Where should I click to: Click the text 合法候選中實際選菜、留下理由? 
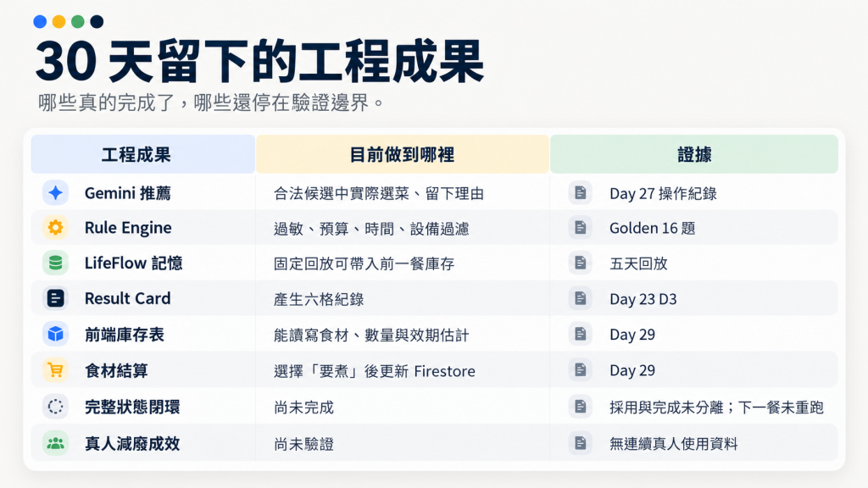click(379, 194)
